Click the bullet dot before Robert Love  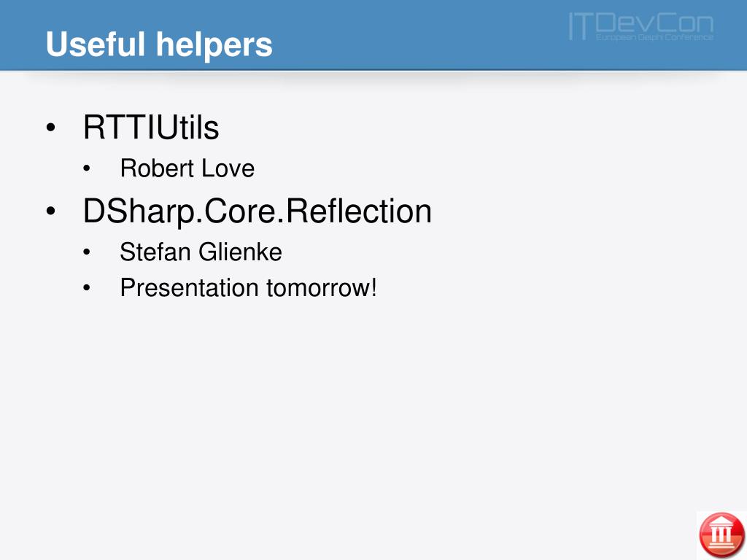point(86,168)
